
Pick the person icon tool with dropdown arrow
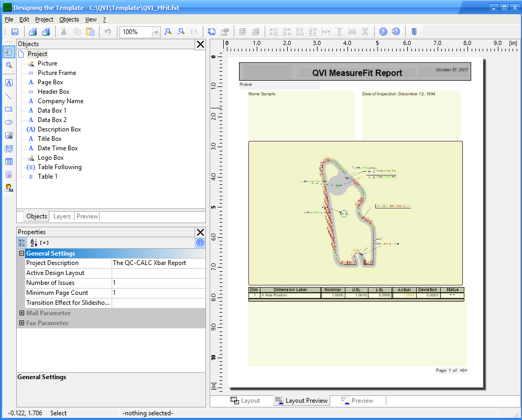point(9,188)
